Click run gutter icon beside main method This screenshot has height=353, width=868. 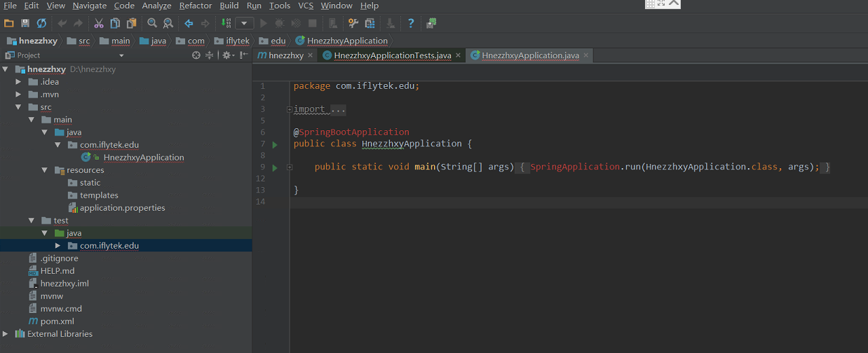(x=275, y=167)
